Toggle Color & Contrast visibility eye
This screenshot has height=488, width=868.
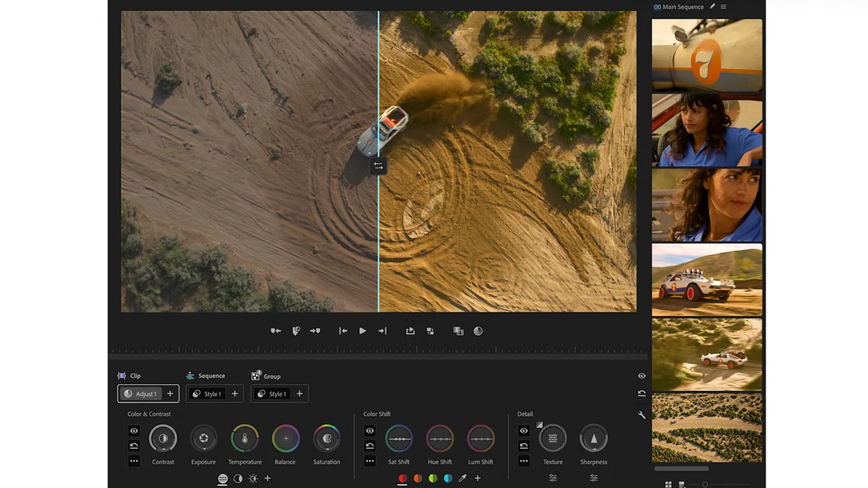coord(134,431)
